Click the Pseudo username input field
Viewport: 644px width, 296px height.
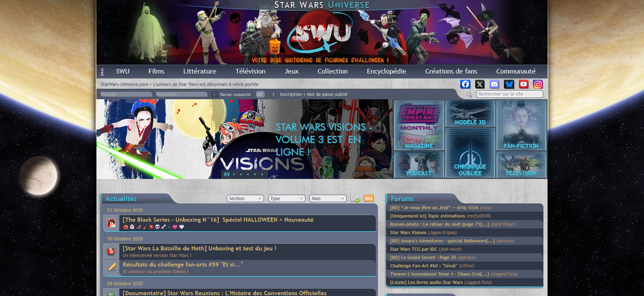tap(126, 94)
